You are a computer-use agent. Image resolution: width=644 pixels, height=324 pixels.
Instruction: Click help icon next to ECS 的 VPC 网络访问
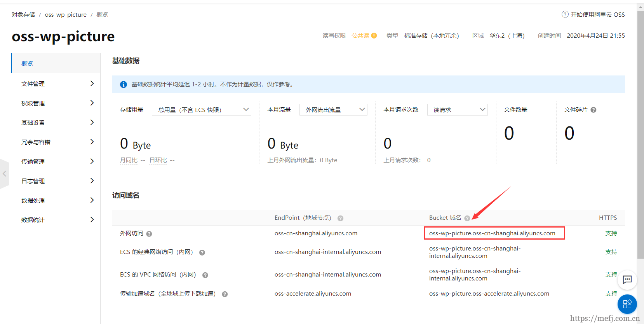coord(205,275)
